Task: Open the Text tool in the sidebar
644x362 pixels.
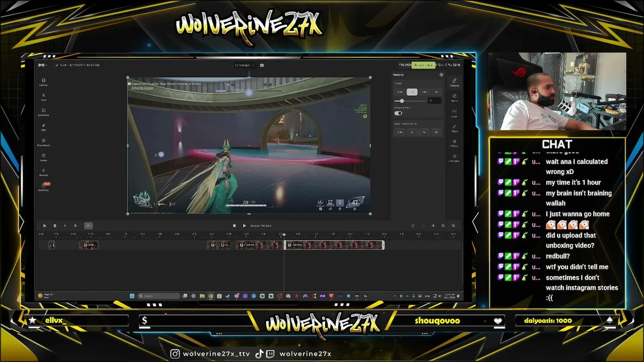Action: (44, 97)
